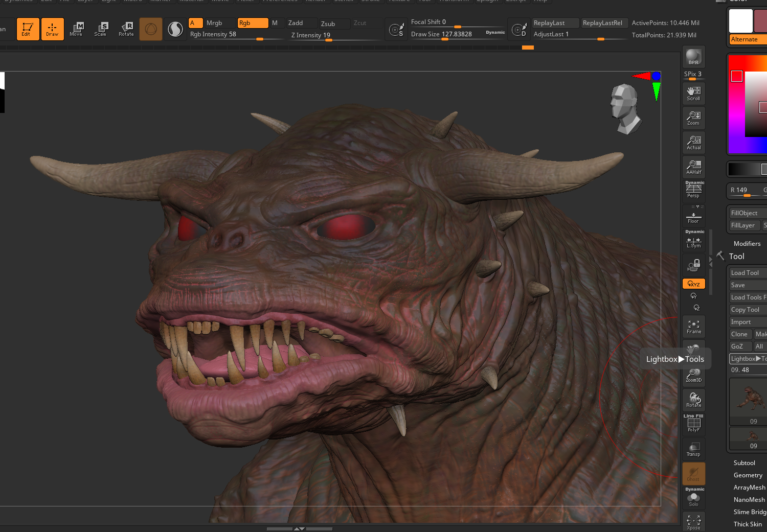Image resolution: width=767 pixels, height=532 pixels.
Task: Click the Alternate color button
Action: pyautogui.click(x=748, y=39)
